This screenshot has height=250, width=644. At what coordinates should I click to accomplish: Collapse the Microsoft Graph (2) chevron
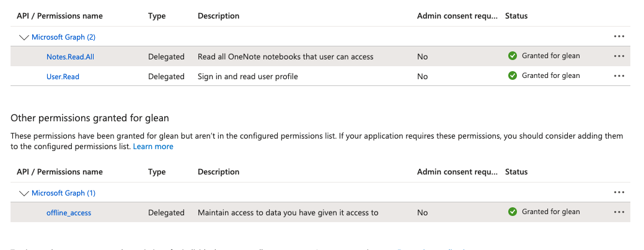point(24,37)
